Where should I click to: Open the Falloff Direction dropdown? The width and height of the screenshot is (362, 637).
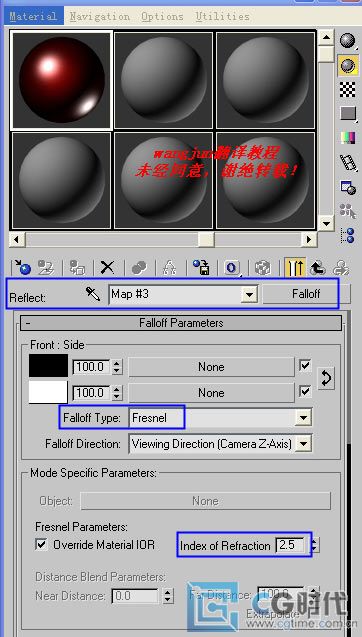click(303, 444)
